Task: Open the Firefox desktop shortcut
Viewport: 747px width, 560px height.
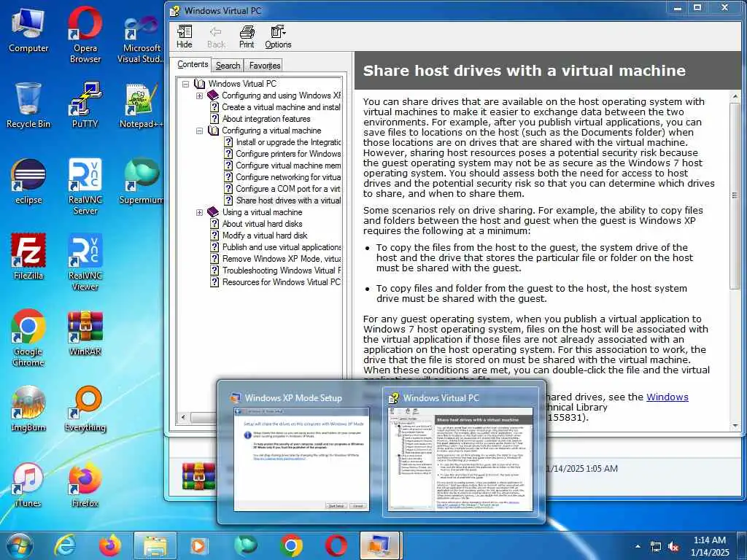Action: click(x=85, y=485)
